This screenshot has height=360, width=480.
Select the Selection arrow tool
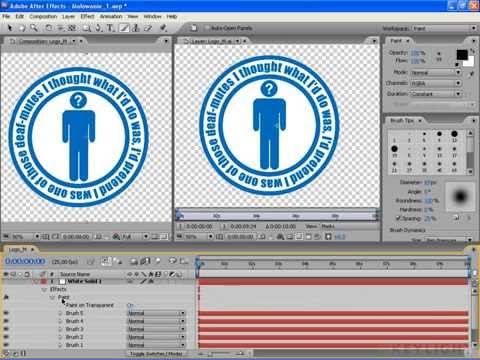(x=9, y=28)
